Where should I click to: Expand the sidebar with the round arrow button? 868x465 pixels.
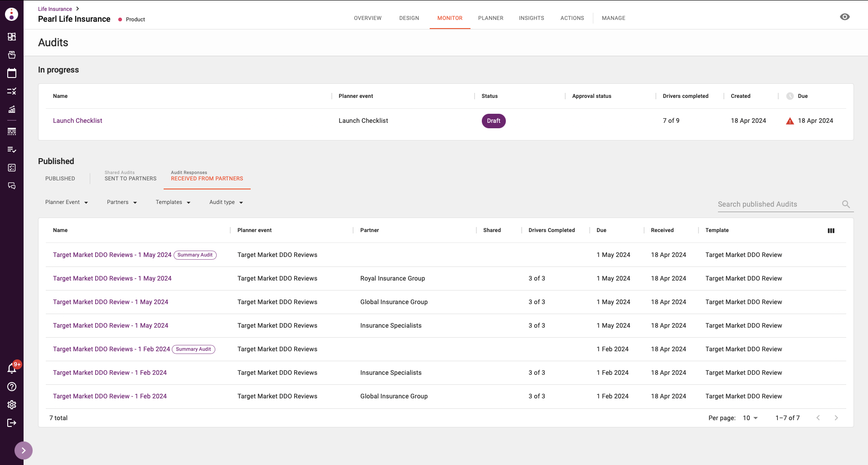pyautogui.click(x=24, y=450)
